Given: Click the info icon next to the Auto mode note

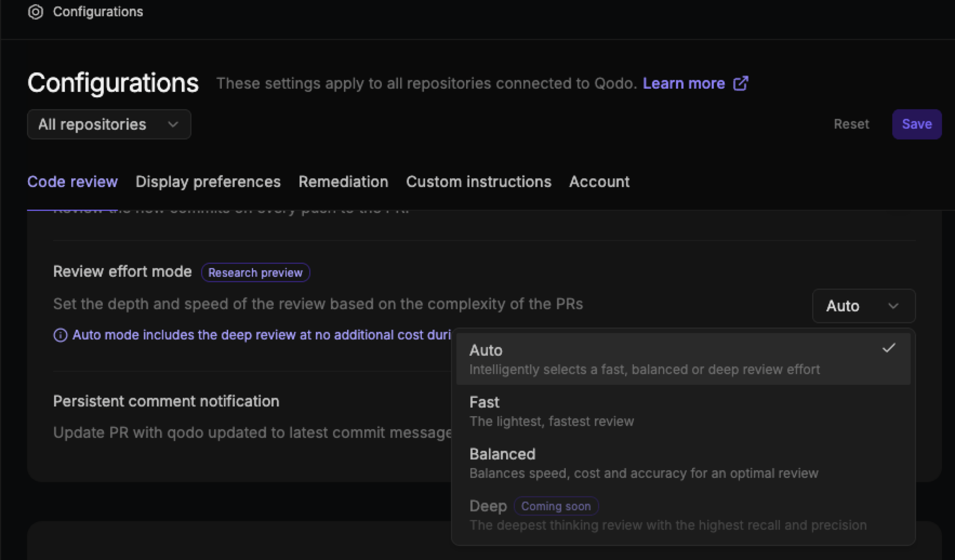Looking at the screenshot, I should tap(60, 335).
